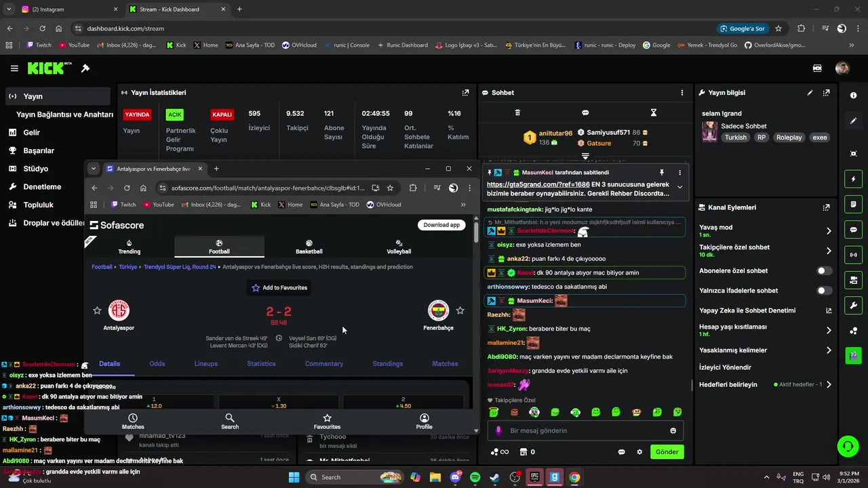This screenshot has height=488, width=868.
Task: Star Fenerbahçe team as favourite
Action: (x=460, y=310)
